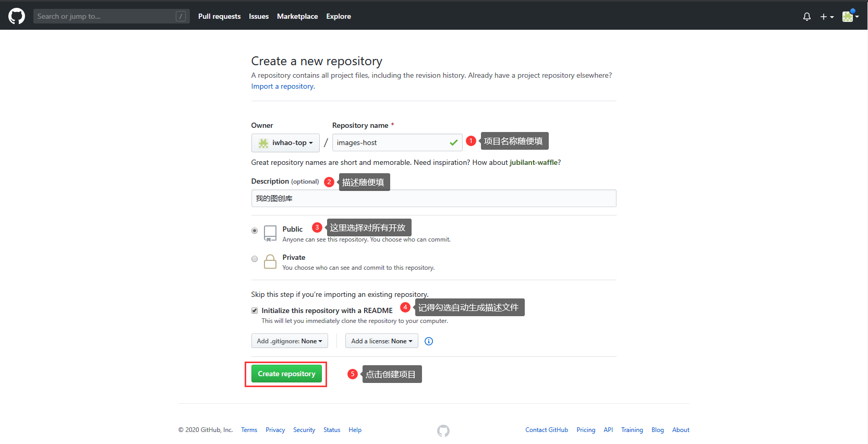Go to GitHub home via the Octocat logo
Image resolution: width=868 pixels, height=444 pixels.
click(17, 16)
